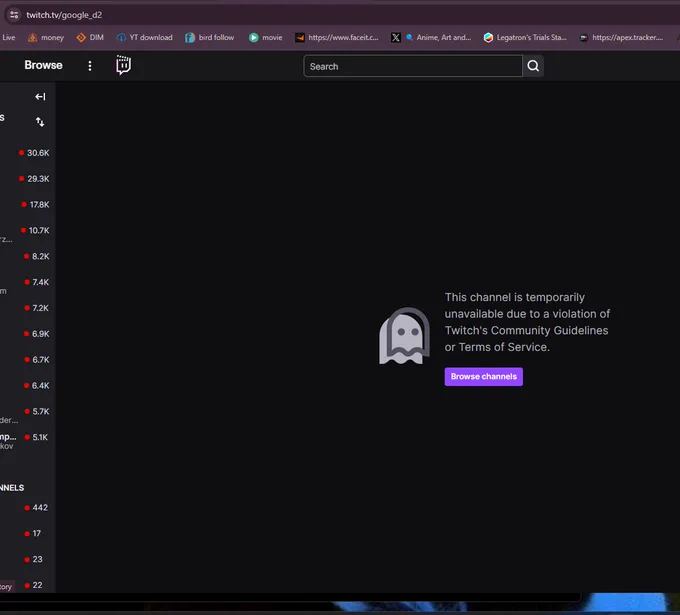This screenshot has height=615, width=680.
Task: Click the Twitch popcorn logo icon
Action: pos(123,65)
